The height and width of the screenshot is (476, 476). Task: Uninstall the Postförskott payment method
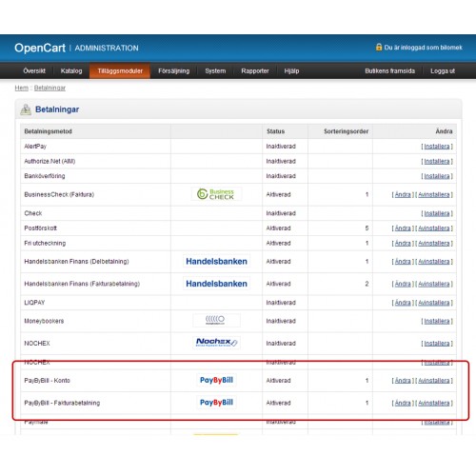(x=434, y=228)
